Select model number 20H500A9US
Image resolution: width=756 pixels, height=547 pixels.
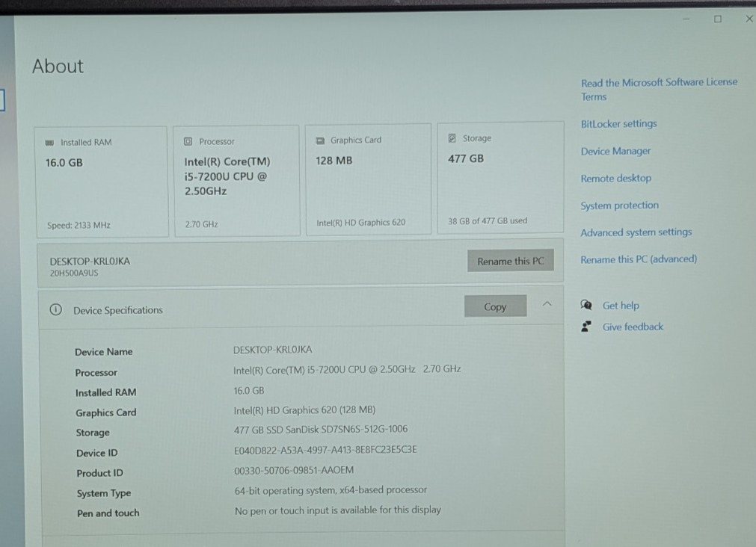click(74, 273)
